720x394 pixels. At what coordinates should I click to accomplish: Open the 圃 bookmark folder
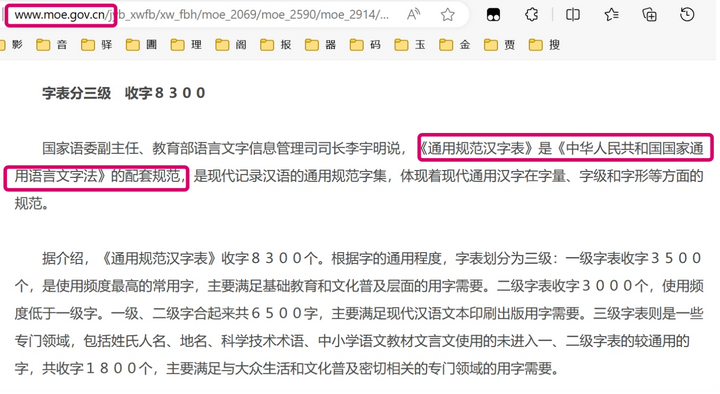point(141,45)
